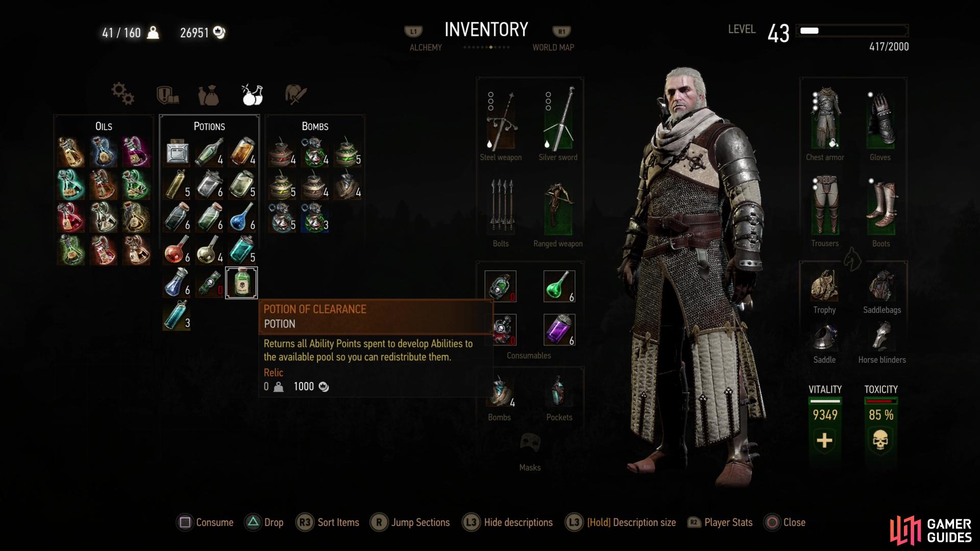
Task: Select the blue round potion with 6
Action: click(242, 217)
